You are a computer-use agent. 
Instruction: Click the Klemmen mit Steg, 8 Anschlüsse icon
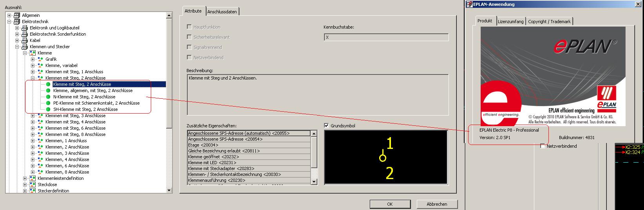40,134
